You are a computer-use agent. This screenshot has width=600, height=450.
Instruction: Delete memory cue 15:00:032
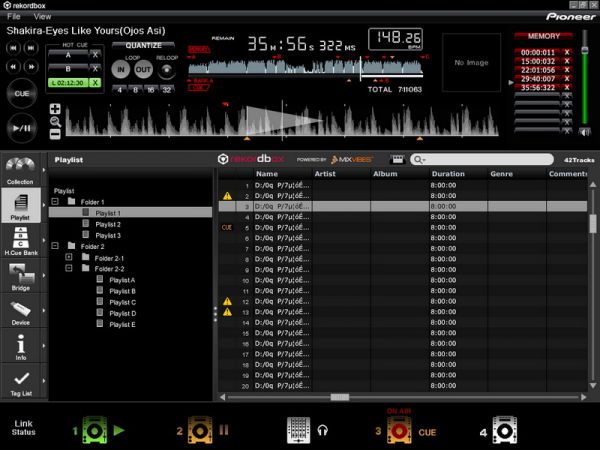tap(567, 61)
